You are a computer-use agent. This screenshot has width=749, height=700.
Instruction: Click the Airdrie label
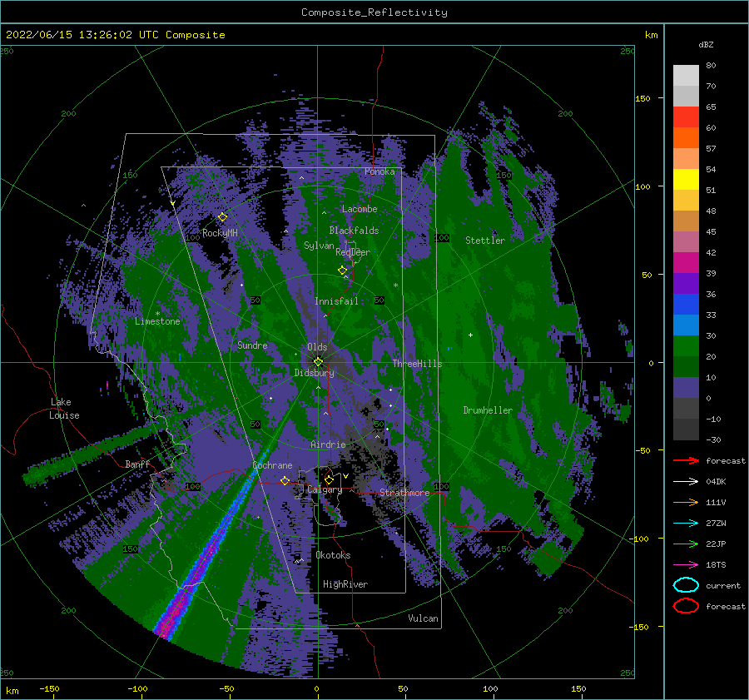pyautogui.click(x=328, y=444)
